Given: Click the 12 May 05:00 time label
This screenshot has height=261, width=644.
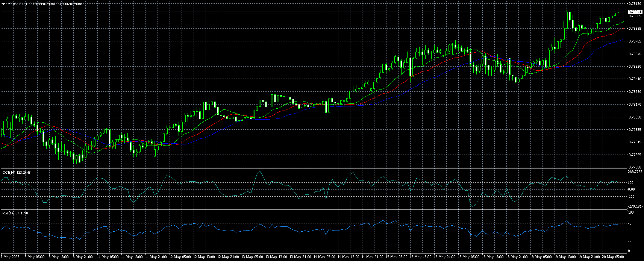Looking at the screenshot, I should [180, 257].
